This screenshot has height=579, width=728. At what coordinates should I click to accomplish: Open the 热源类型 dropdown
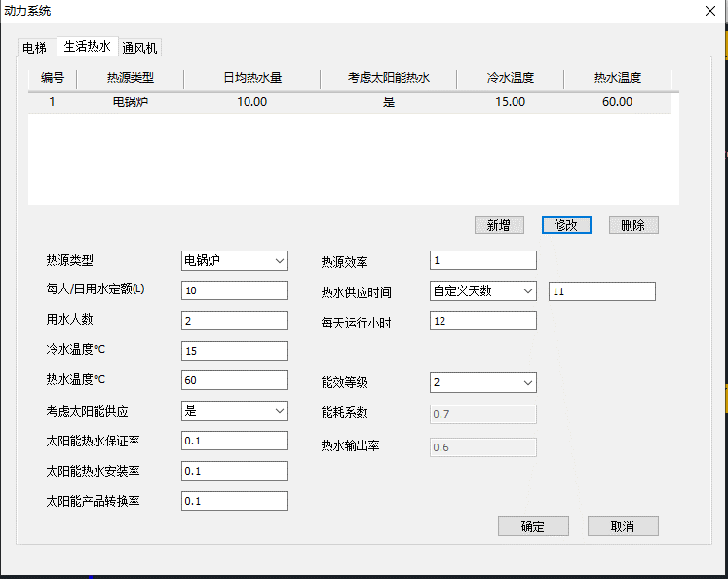234,260
